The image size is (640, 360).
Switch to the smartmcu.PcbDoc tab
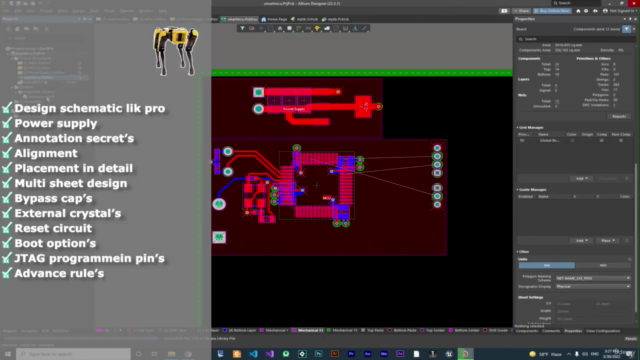[x=239, y=19]
